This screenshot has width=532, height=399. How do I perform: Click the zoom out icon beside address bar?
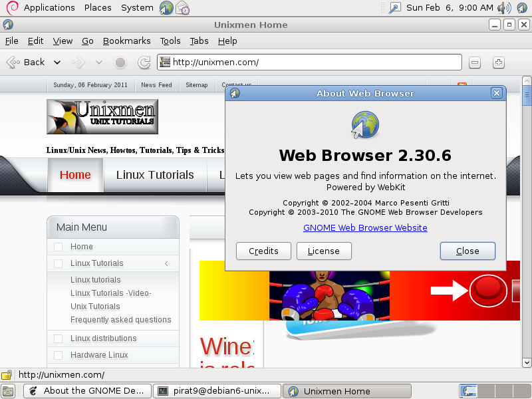(x=475, y=63)
